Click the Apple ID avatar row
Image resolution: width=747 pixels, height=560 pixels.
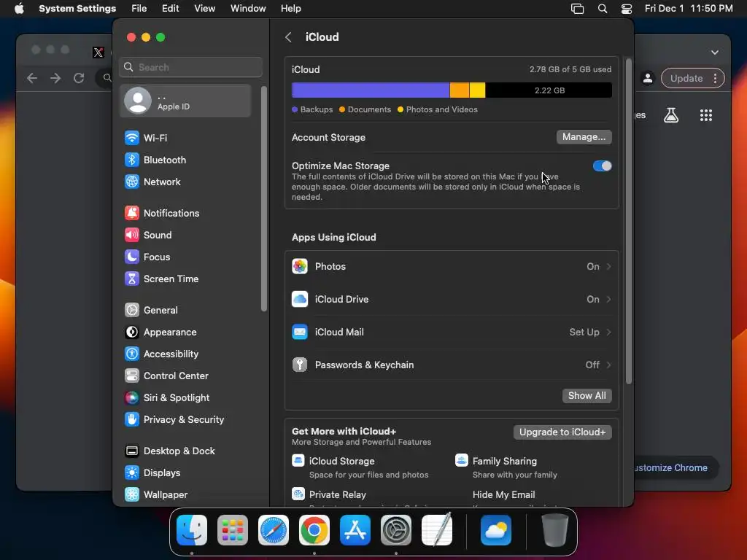185,101
